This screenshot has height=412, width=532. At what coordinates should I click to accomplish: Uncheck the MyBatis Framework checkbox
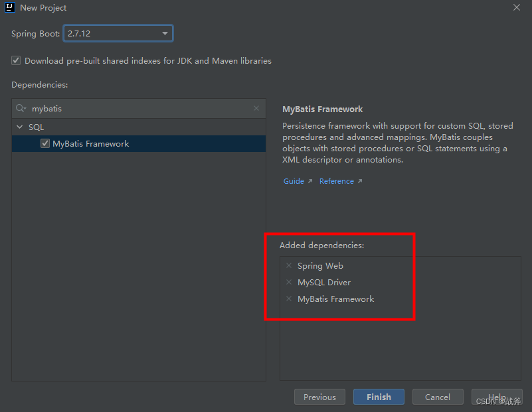coord(45,144)
